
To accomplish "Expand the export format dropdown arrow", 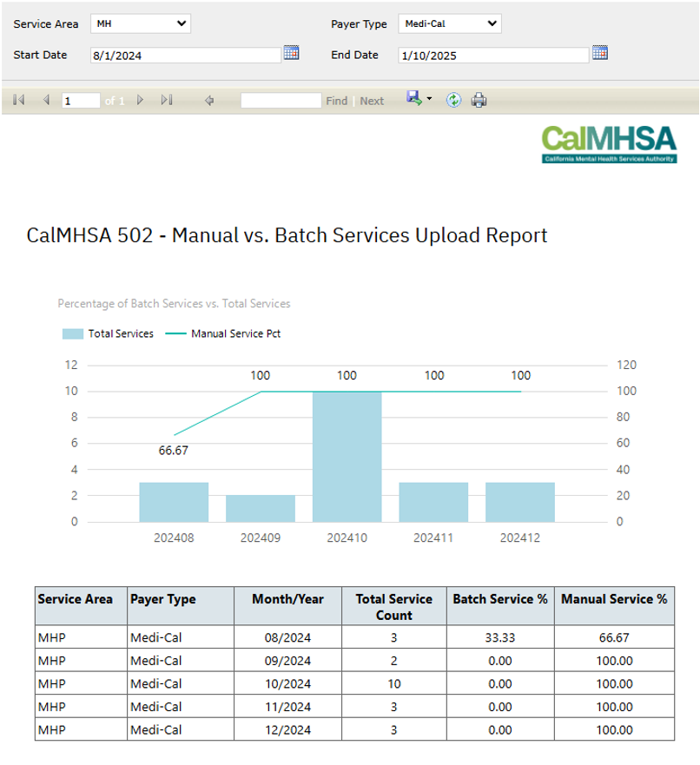I will pos(429,98).
